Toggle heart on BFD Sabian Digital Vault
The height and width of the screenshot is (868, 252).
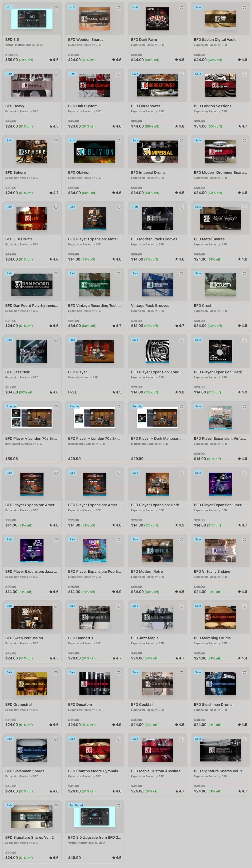click(244, 8)
